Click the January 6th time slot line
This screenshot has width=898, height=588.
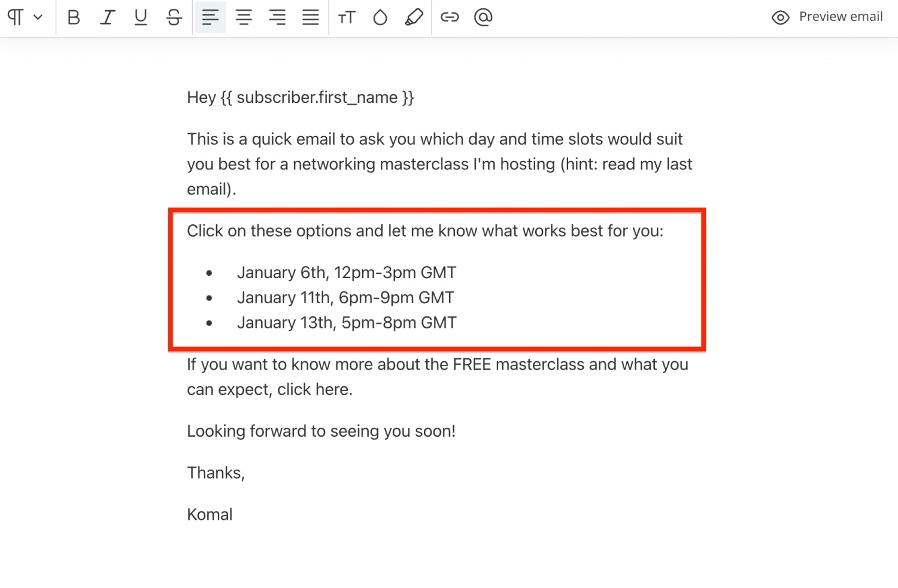pos(346,273)
